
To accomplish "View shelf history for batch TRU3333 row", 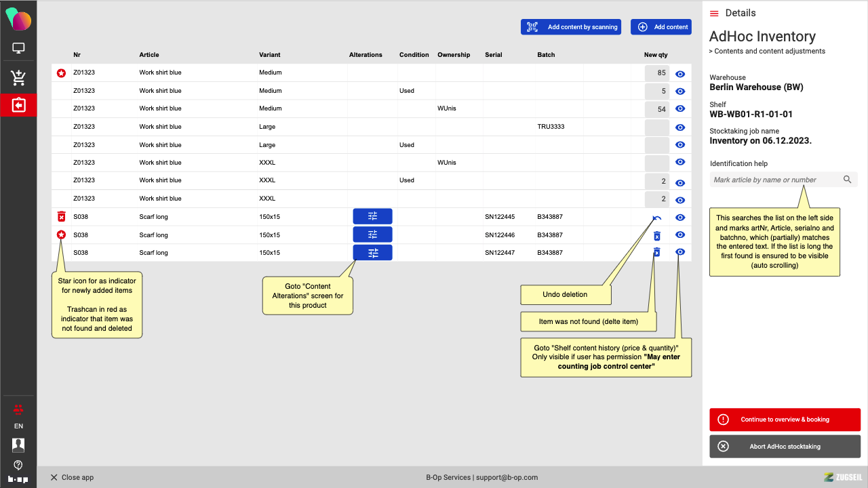I will 680,127.
